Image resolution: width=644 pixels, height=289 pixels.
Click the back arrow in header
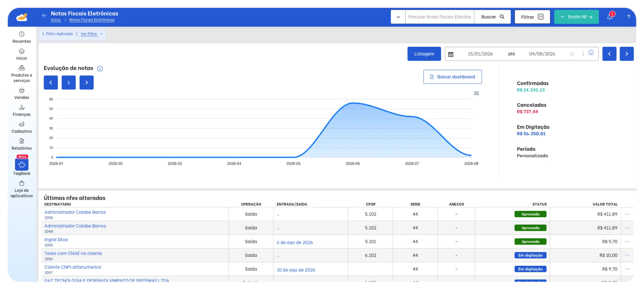tap(44, 15)
